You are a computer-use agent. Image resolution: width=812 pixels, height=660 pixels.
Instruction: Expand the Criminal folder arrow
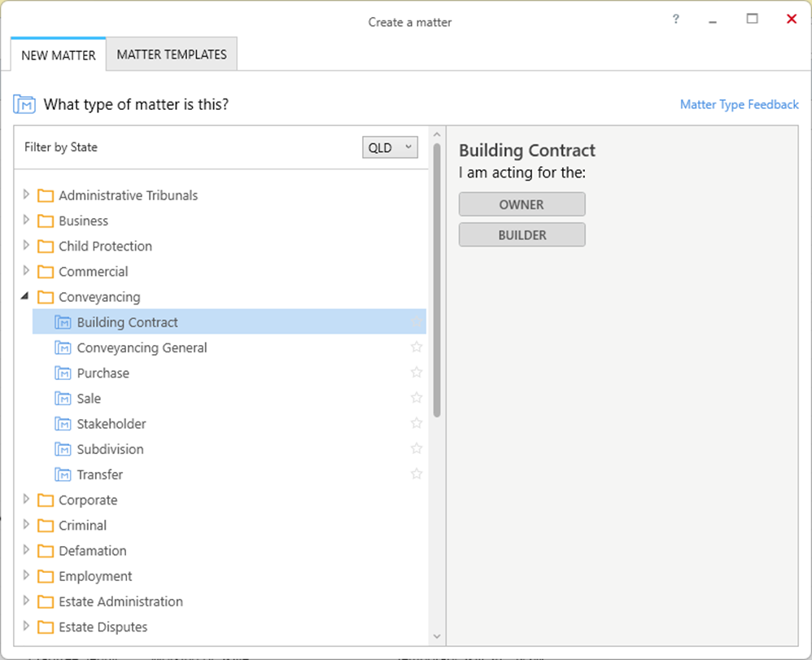26,525
